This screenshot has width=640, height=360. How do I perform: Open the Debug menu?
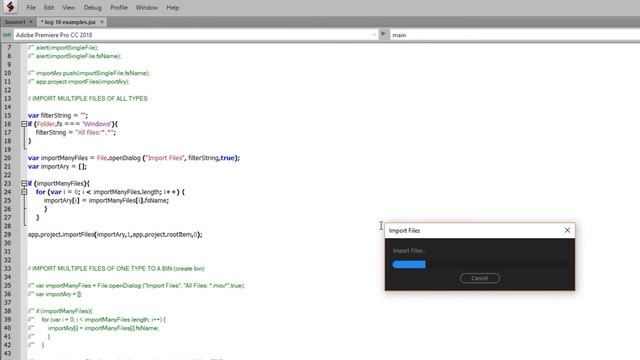pyautogui.click(x=93, y=7)
